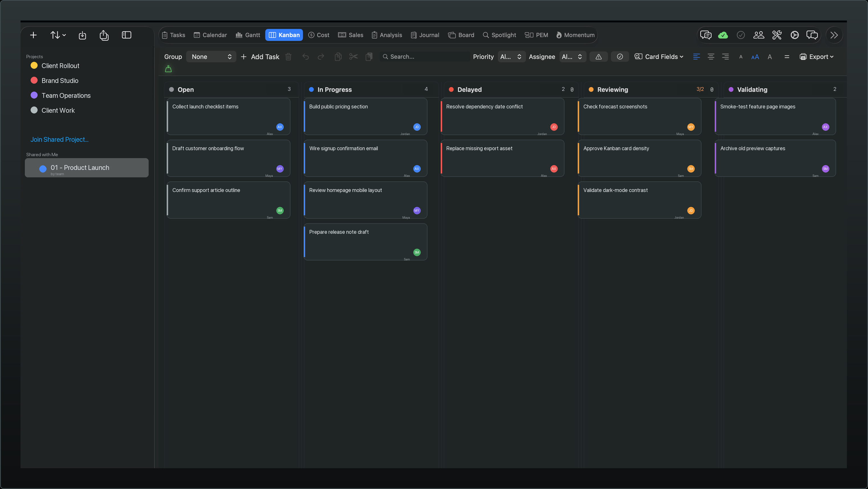The image size is (868, 489).
Task: Select the medium AA font size
Action: click(755, 57)
